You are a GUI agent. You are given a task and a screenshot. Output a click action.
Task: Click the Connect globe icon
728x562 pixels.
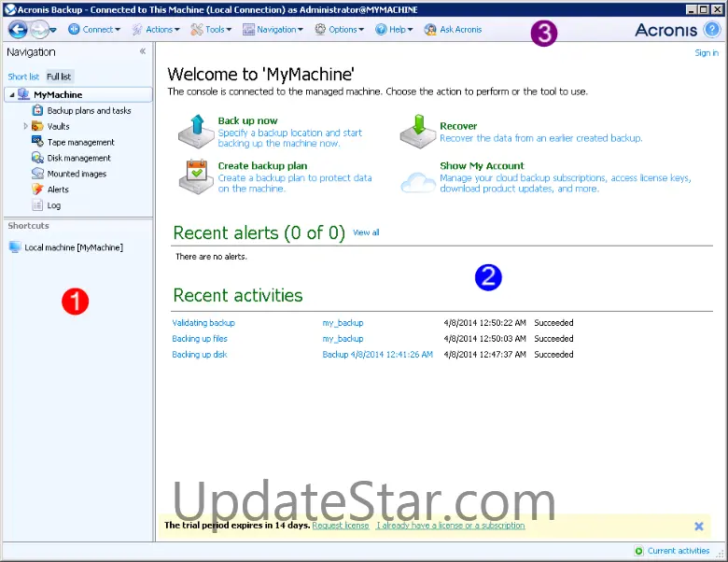pos(74,29)
